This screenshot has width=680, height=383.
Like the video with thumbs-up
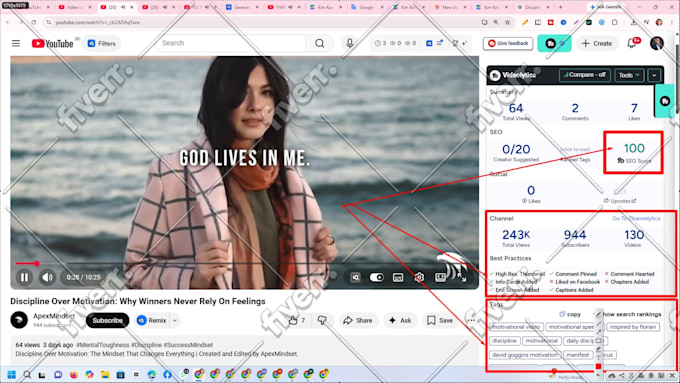[x=297, y=321]
